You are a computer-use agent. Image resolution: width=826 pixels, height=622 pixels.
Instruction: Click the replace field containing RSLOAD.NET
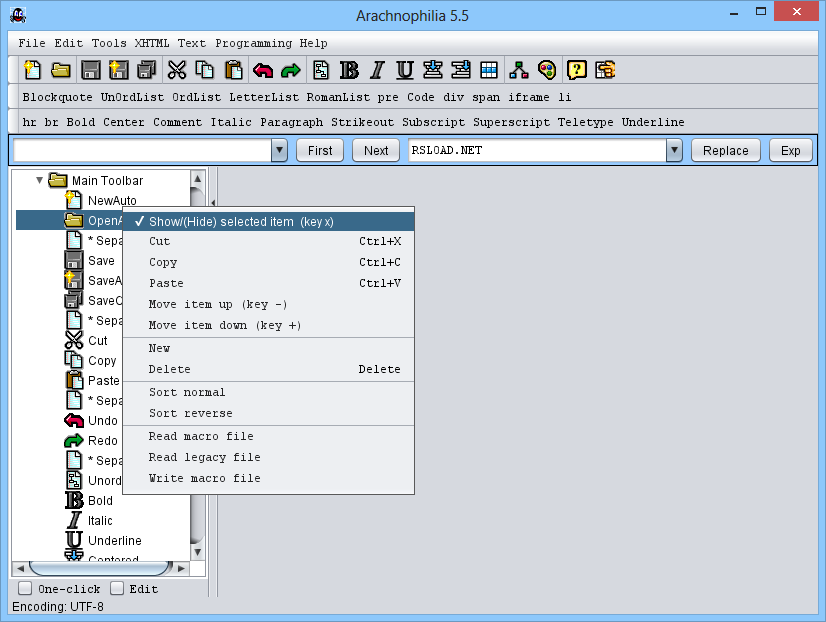[537, 151]
